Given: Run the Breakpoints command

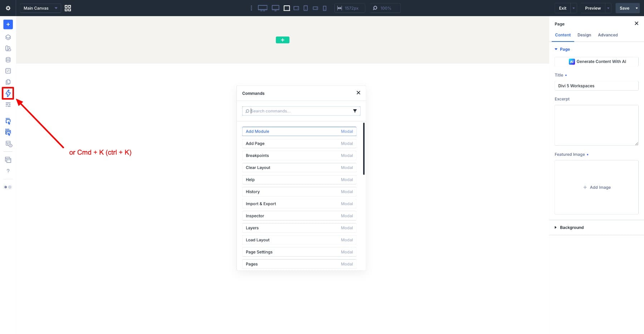Looking at the screenshot, I should coord(299,156).
